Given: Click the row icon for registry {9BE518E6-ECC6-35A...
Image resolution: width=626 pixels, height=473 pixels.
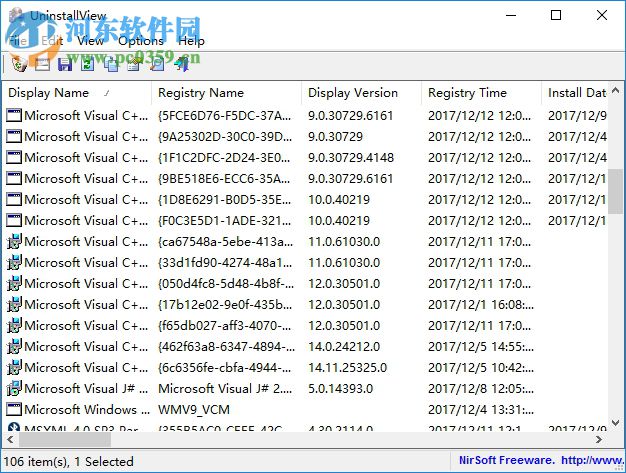Looking at the screenshot, I should tap(14, 178).
